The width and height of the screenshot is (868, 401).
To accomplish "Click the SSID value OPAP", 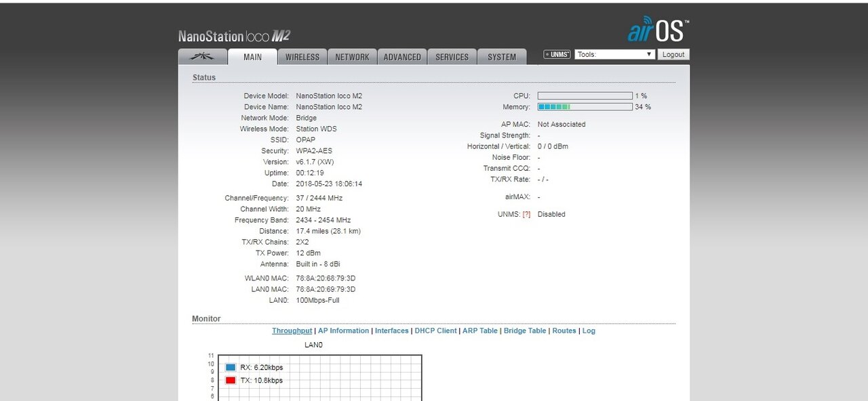I will [x=306, y=140].
